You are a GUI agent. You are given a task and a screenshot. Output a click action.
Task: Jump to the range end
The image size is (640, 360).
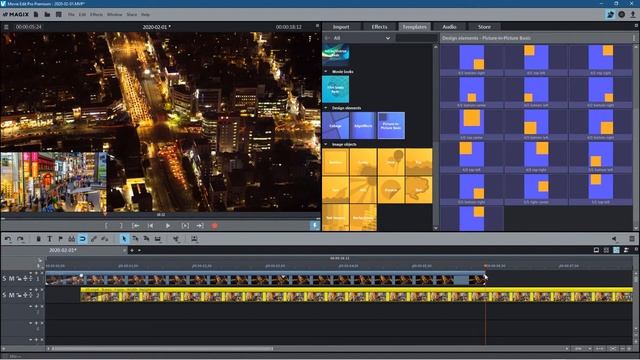[200, 225]
